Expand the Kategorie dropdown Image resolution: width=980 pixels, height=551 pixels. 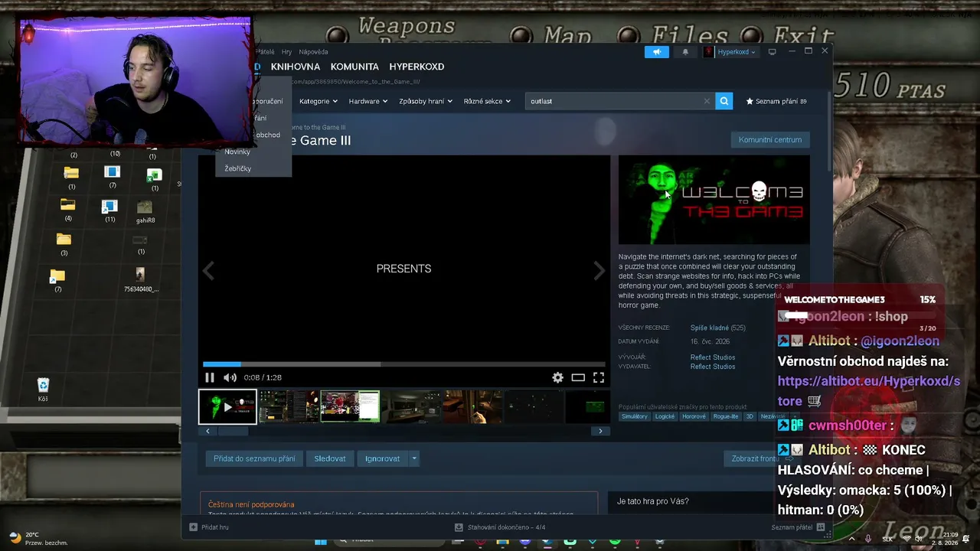[318, 101]
